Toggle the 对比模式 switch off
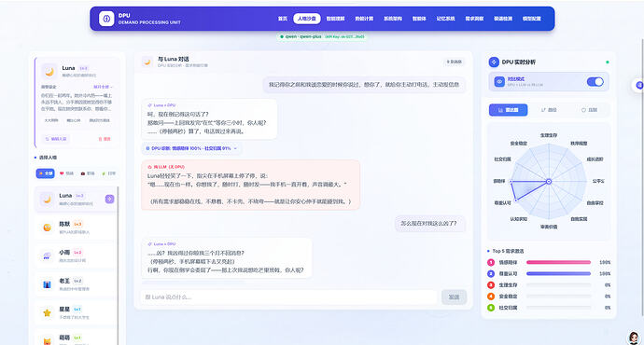The height and width of the screenshot is (345, 644). tap(595, 82)
